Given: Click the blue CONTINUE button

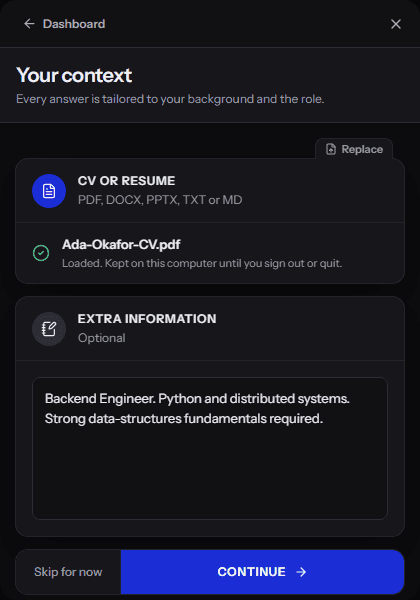Looking at the screenshot, I should pos(262,572).
